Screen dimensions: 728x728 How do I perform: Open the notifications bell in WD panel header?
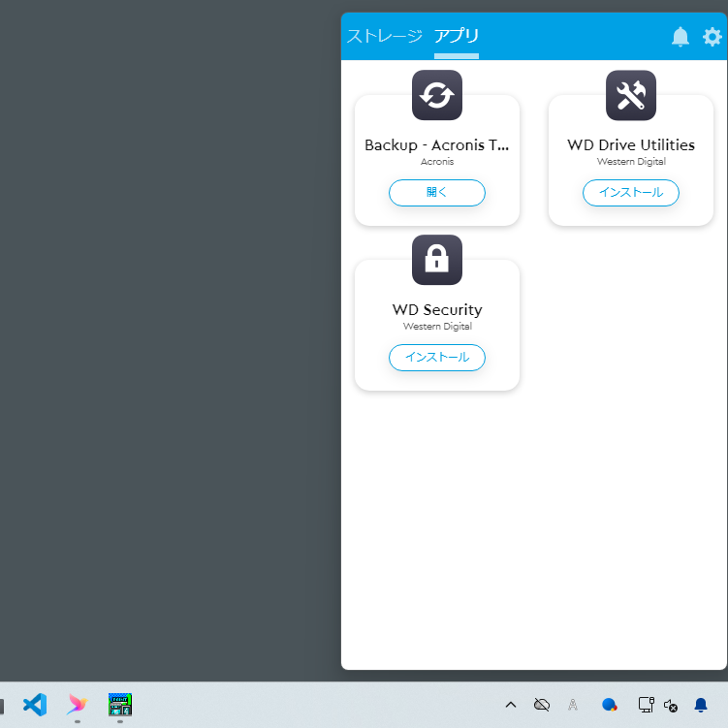pyautogui.click(x=681, y=37)
